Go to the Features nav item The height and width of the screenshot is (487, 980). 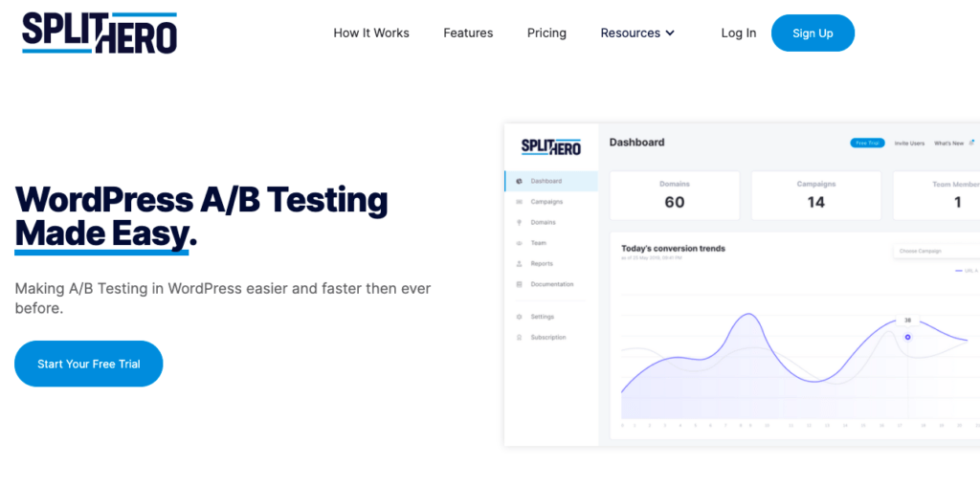point(468,33)
